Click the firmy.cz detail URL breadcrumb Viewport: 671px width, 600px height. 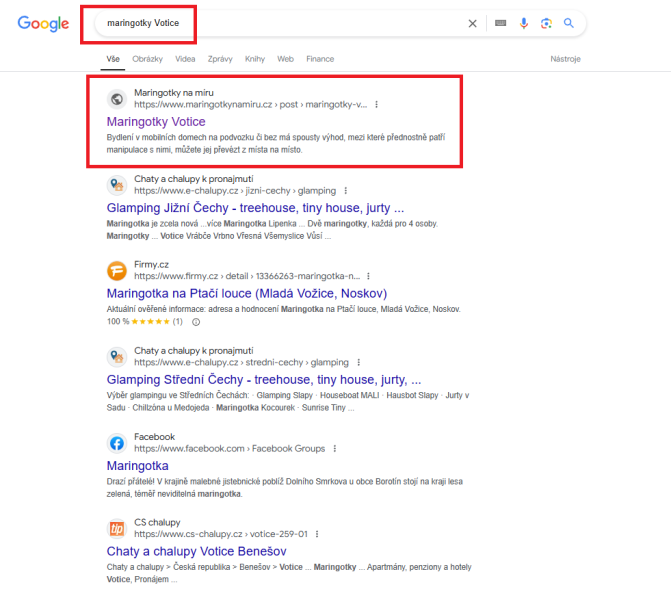(x=247, y=276)
